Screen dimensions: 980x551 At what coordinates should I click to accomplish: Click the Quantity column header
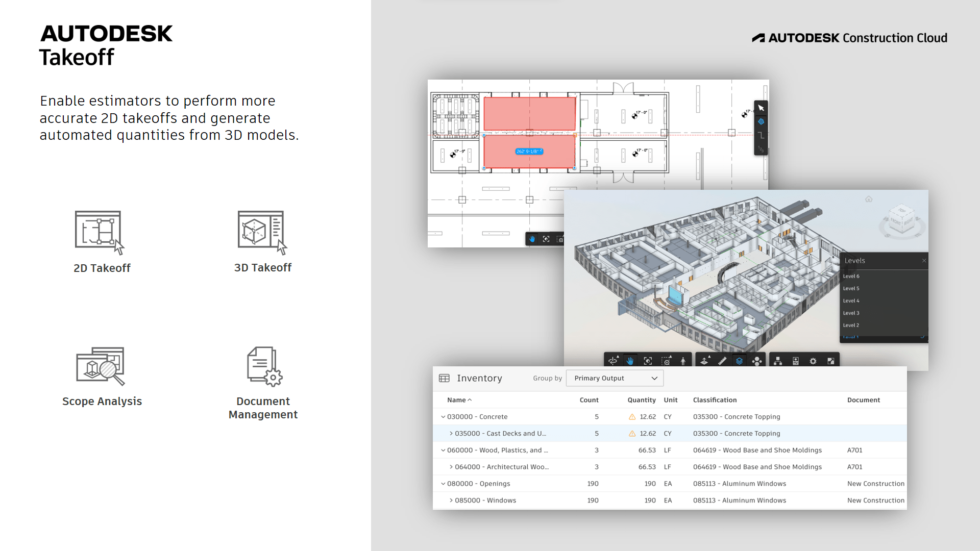[641, 400]
